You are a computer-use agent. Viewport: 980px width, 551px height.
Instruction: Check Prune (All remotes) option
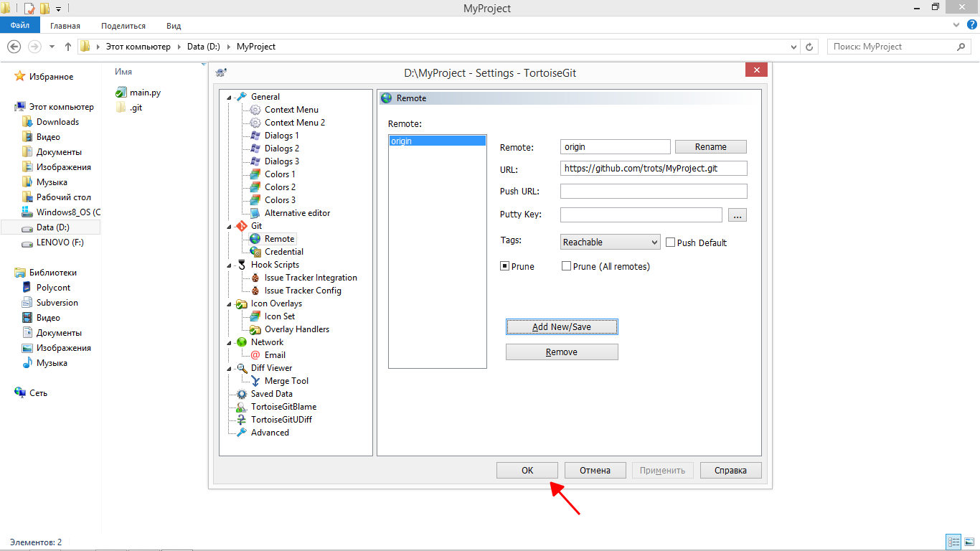(566, 266)
